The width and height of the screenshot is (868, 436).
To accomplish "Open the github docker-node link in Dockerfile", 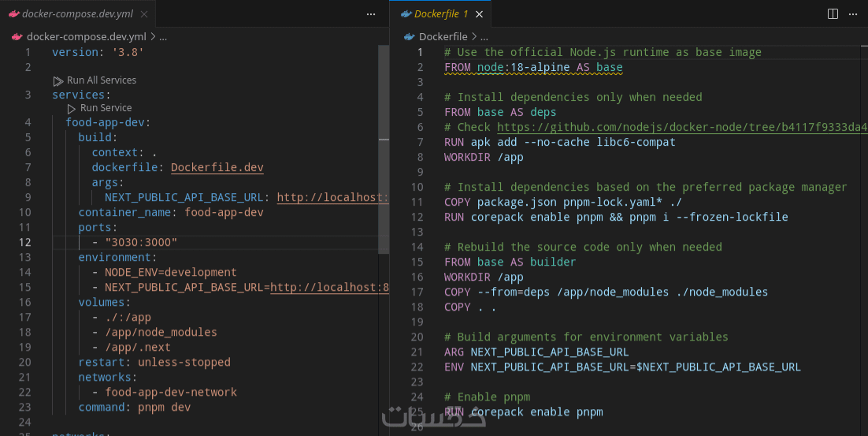I will pyautogui.click(x=682, y=127).
